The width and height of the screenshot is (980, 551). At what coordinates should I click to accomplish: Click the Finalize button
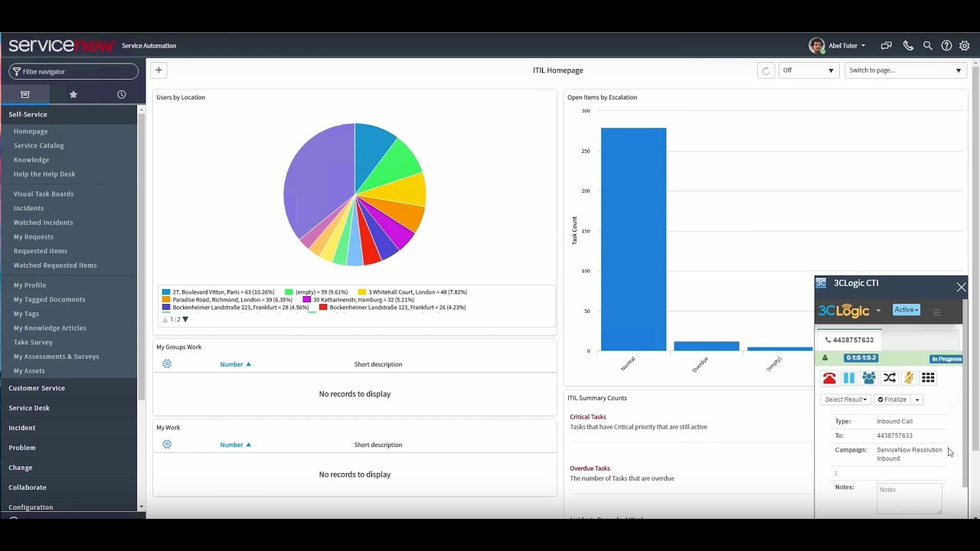[892, 399]
